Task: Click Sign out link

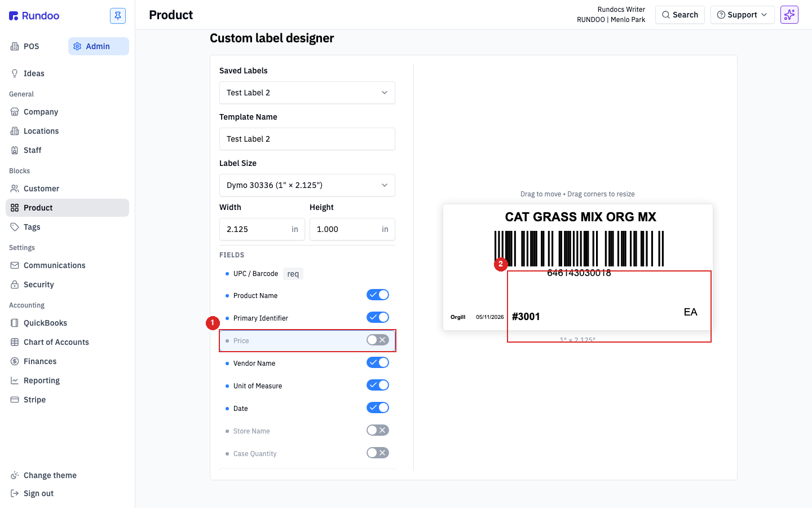Action: 67,493
